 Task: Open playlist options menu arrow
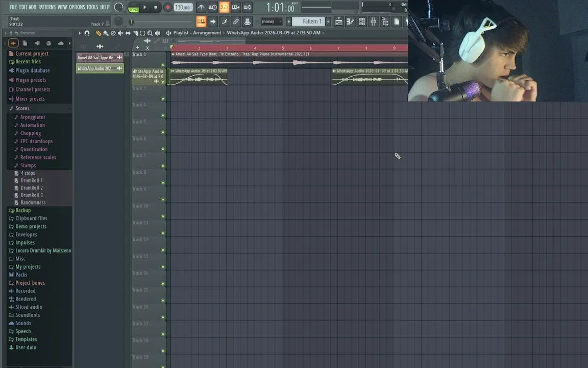[x=80, y=33]
